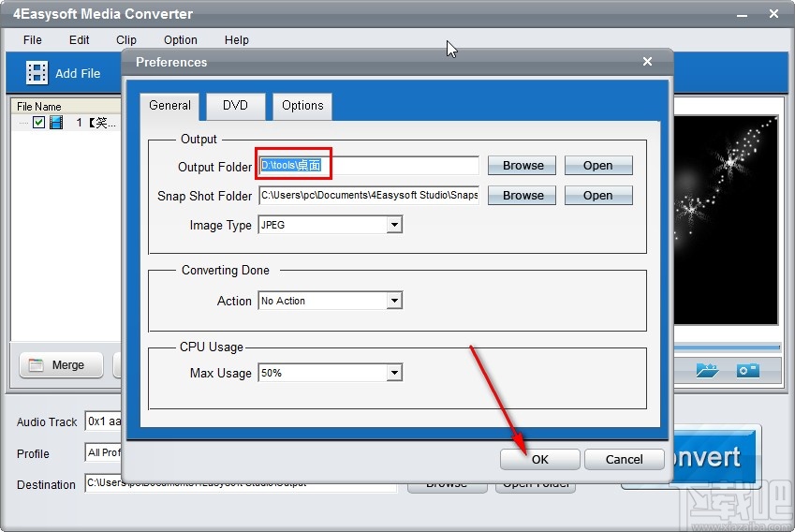Select file row 1 in the list
This screenshot has height=532, width=795.
(x=66, y=122)
